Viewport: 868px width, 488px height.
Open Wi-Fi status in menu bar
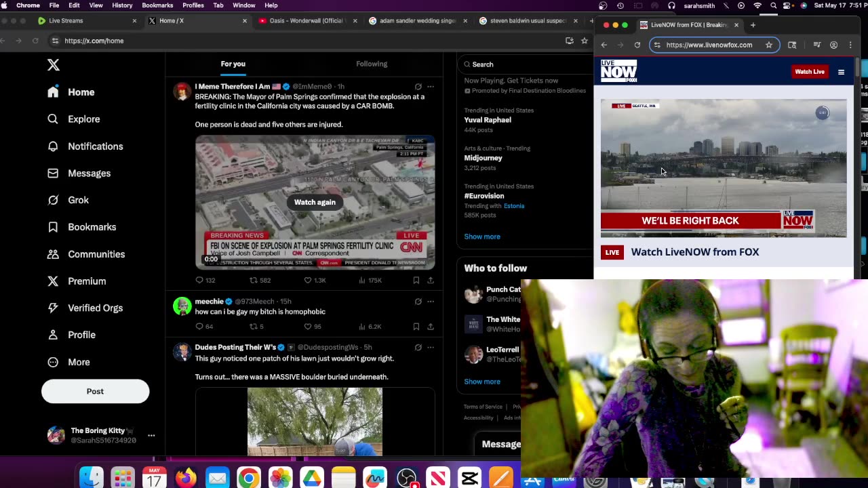pos(757,5)
